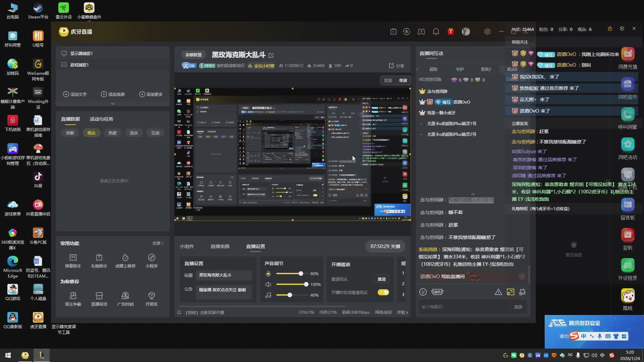Open 虎翼上推荐 recommendation tool
644x362 pixels.
tap(125, 261)
